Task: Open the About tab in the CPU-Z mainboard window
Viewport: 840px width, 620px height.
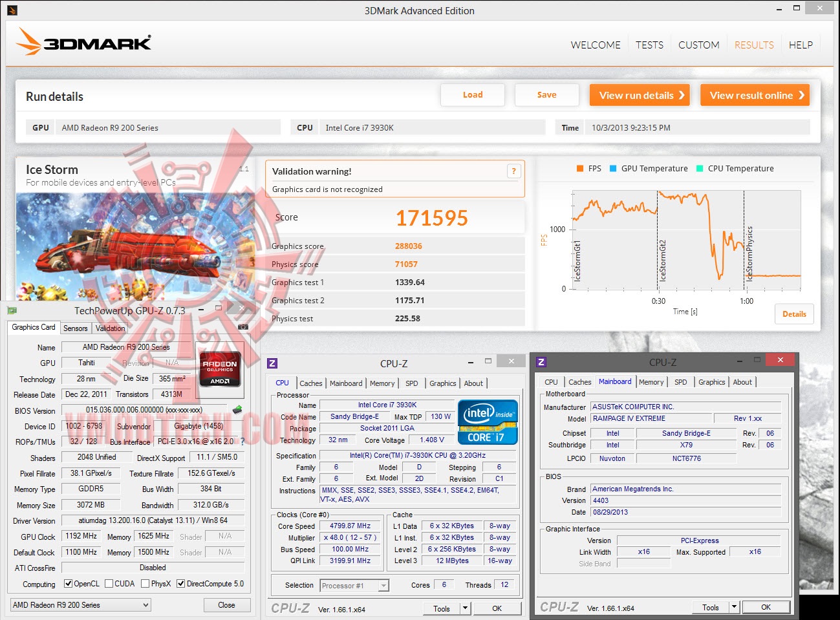Action: coord(742,382)
